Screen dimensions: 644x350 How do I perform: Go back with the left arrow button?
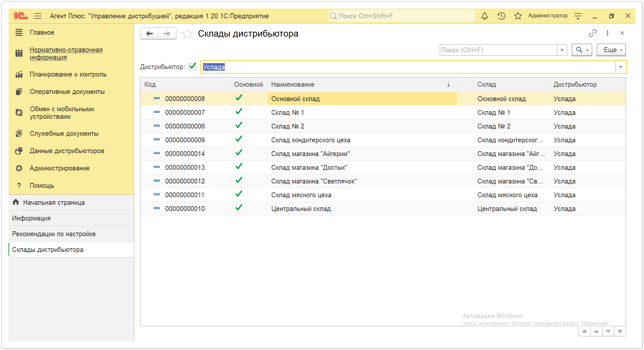click(150, 33)
